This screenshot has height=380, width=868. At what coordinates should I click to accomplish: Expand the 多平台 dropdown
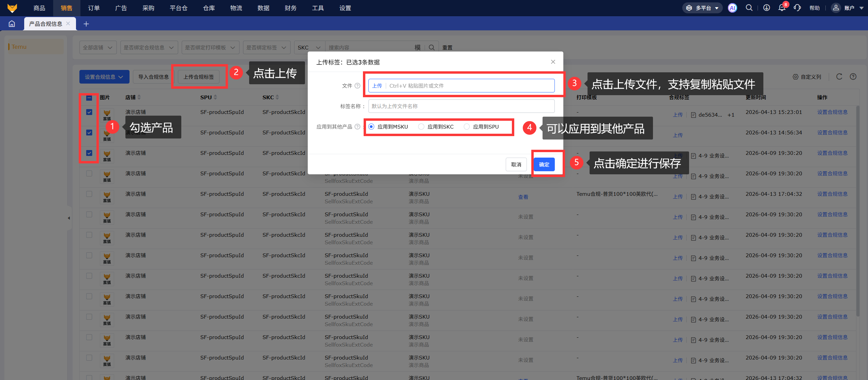(x=703, y=8)
